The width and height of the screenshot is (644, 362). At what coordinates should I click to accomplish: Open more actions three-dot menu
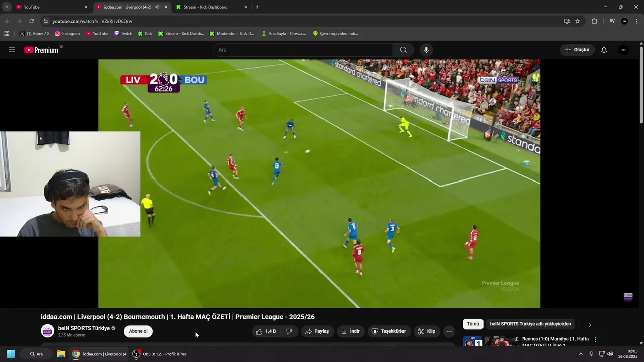pyautogui.click(x=449, y=331)
